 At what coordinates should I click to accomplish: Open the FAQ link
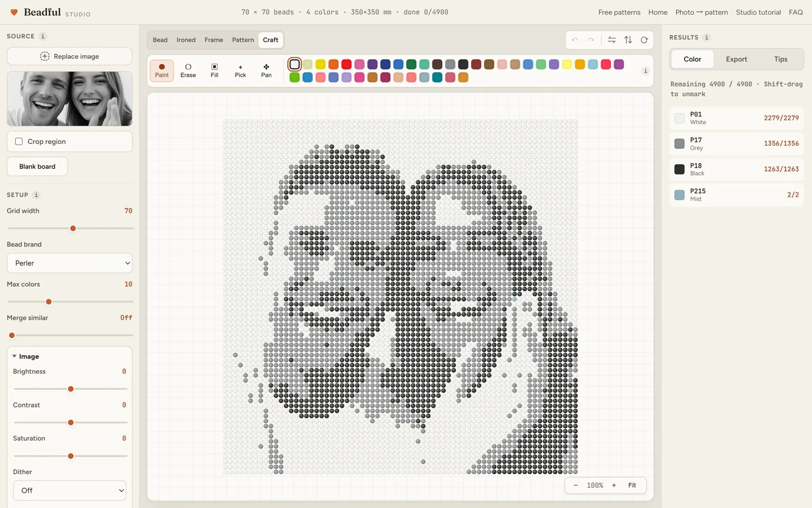[796, 12]
